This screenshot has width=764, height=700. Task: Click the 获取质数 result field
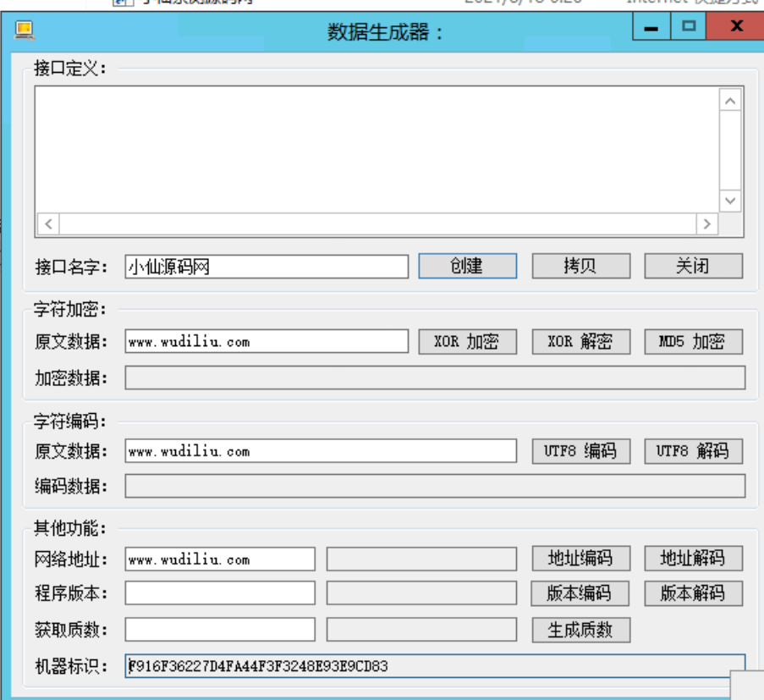[421, 630]
